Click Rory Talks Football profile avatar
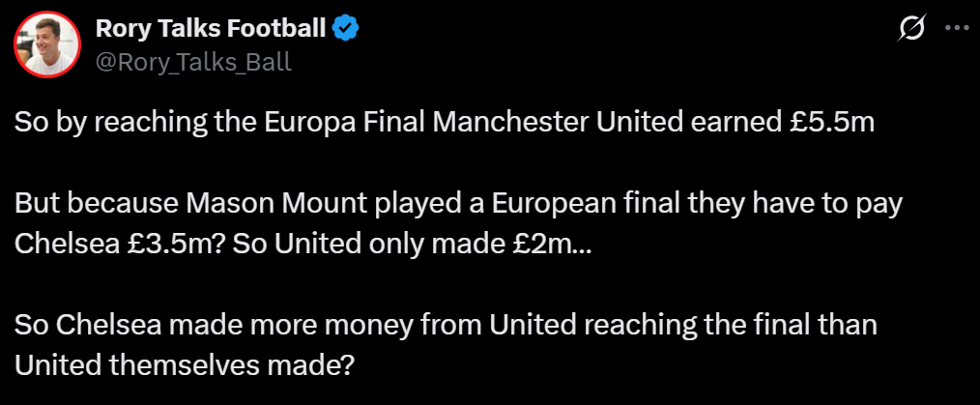The height and width of the screenshot is (405, 980). tap(46, 44)
